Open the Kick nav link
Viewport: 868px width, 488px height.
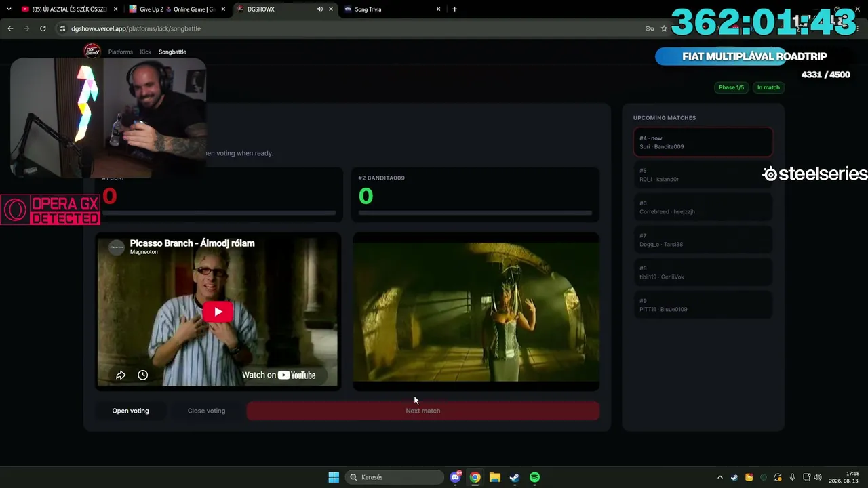[146, 52]
